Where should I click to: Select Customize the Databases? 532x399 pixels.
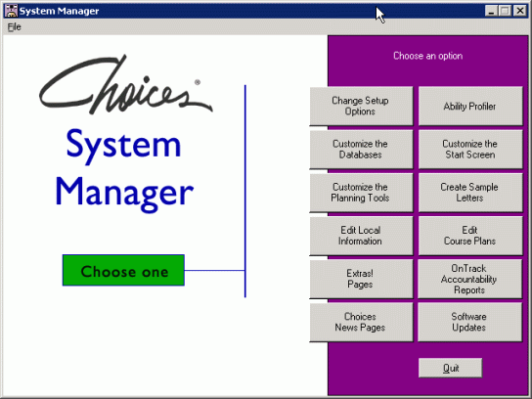(x=361, y=149)
